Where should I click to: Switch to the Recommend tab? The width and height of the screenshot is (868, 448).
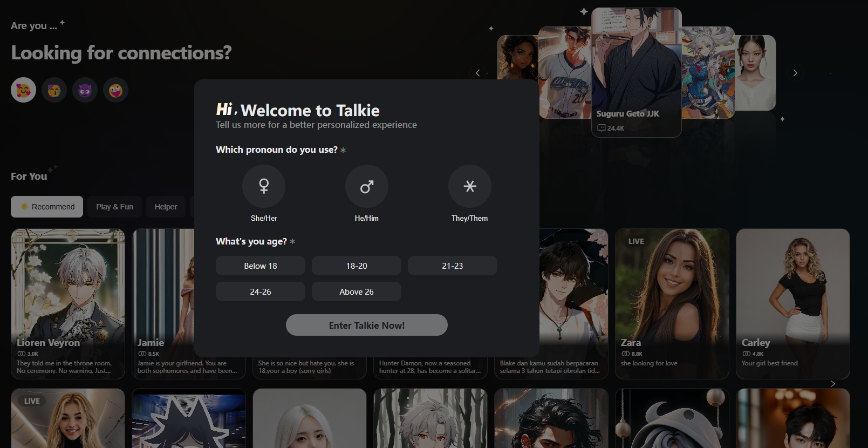[x=47, y=207]
